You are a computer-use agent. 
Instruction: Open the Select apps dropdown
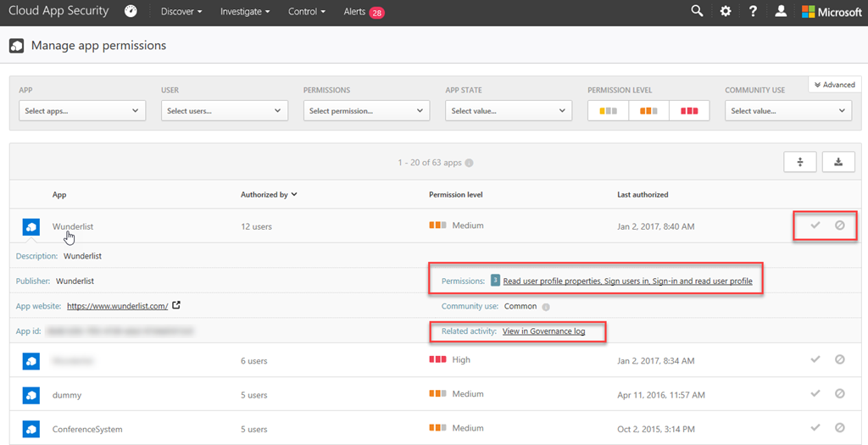[82, 111]
